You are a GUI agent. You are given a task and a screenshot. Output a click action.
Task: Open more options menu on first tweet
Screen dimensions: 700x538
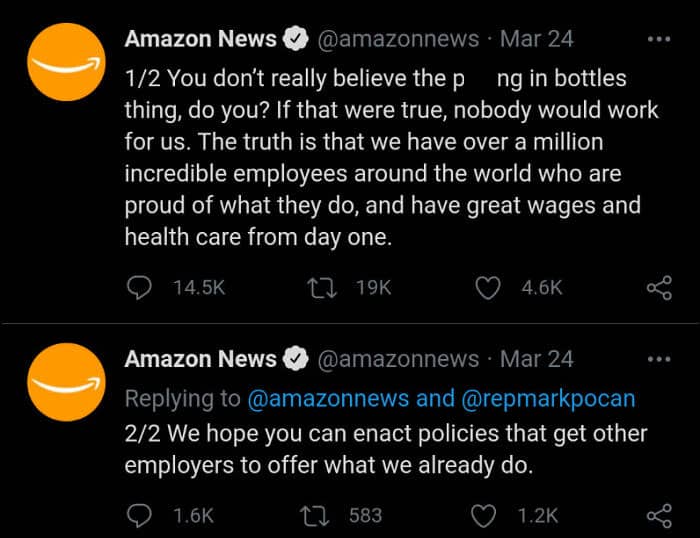pos(659,40)
